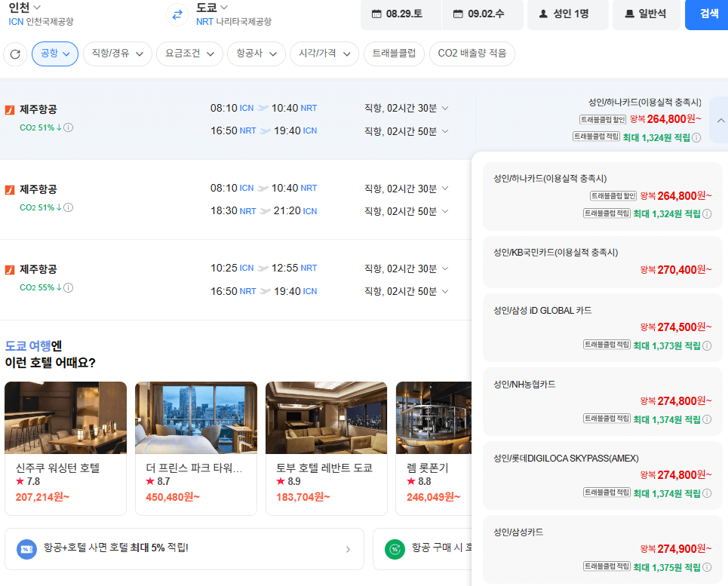Open the 공항 filter dropdown
728x586 pixels.
55,54
